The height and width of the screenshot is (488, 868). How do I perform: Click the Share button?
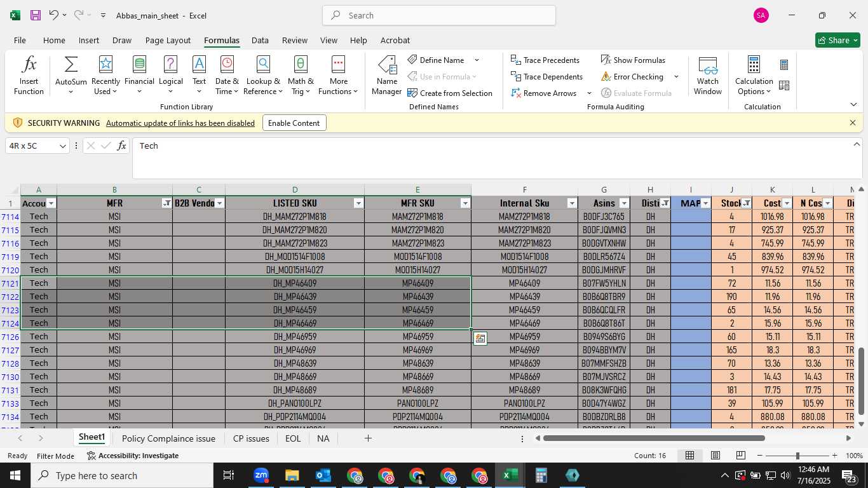point(837,40)
